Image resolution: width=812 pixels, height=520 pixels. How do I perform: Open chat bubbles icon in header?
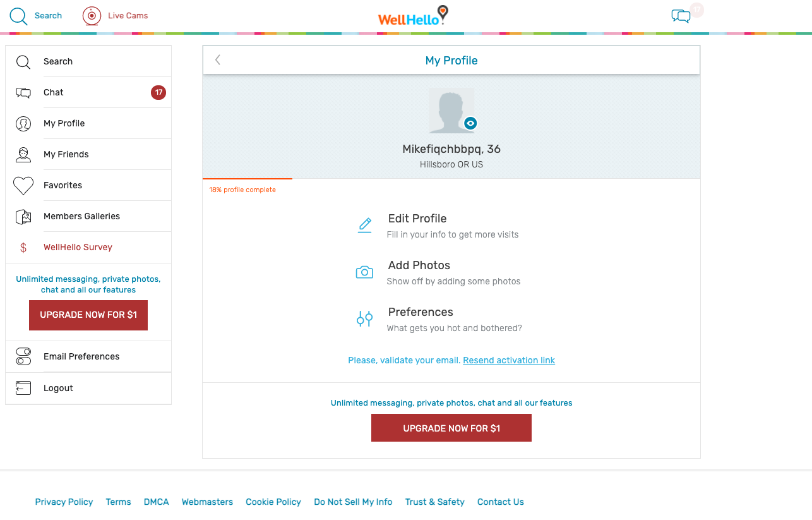coord(681,16)
